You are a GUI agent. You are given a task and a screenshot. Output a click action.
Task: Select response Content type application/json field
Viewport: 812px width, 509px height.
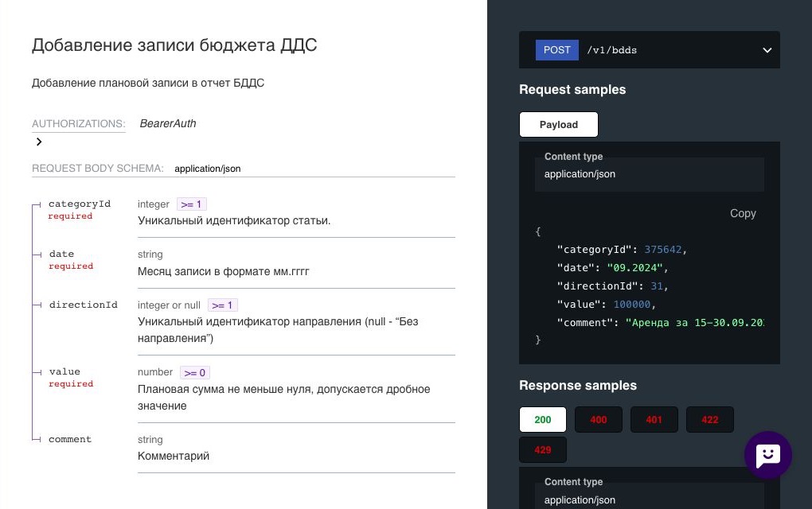(x=650, y=496)
